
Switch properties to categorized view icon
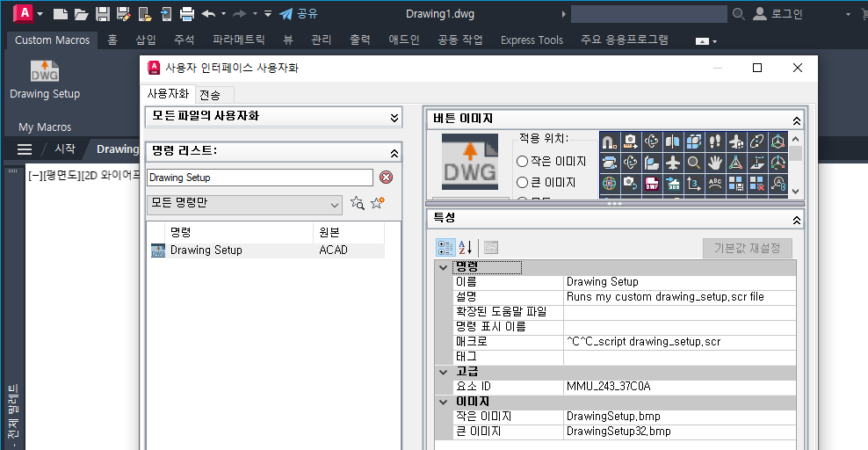(x=445, y=248)
